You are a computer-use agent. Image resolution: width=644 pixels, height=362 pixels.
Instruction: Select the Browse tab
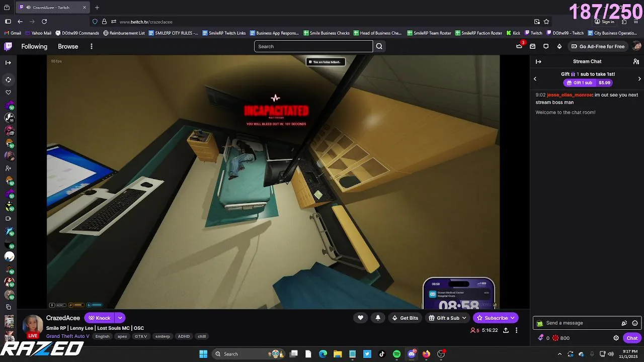tap(68, 46)
